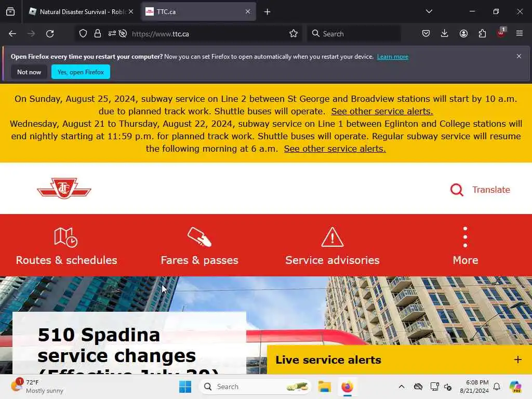Open the Firefox View tabs overview icon
The height and width of the screenshot is (399, 532).
10,12
